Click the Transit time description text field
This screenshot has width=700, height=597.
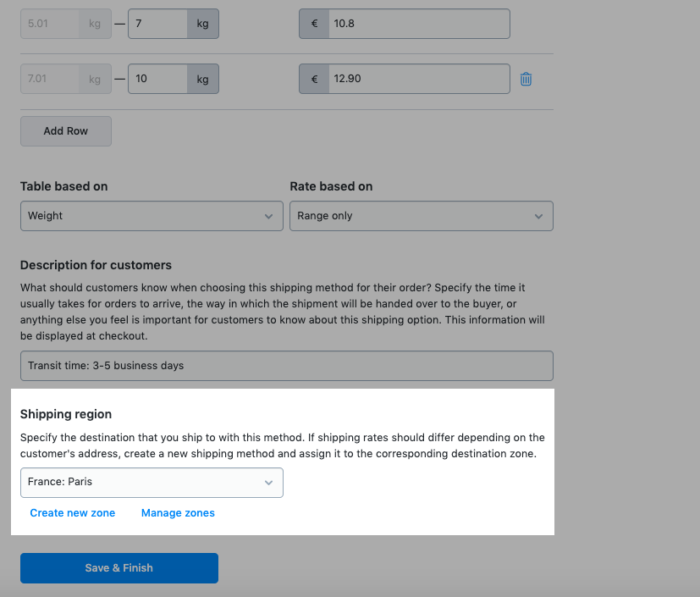[x=287, y=366]
